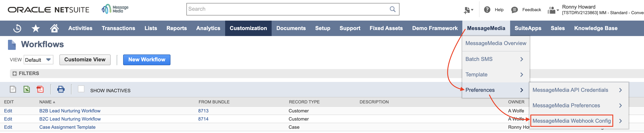Click the Workflows page document icon
644x133 pixels.
pos(12,45)
